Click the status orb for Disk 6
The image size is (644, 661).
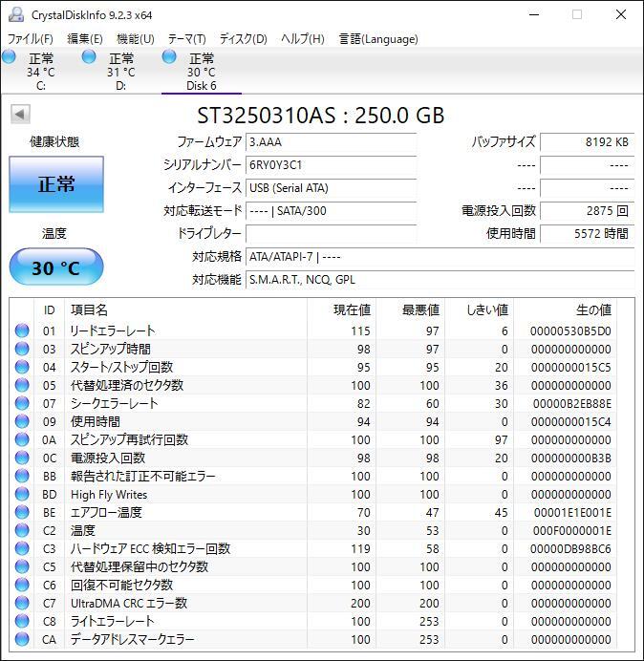point(169,57)
